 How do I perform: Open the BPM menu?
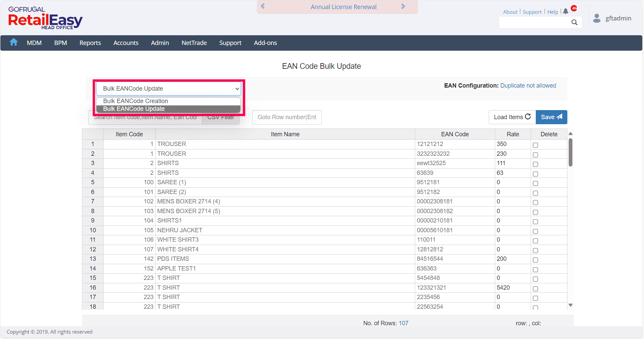point(61,43)
